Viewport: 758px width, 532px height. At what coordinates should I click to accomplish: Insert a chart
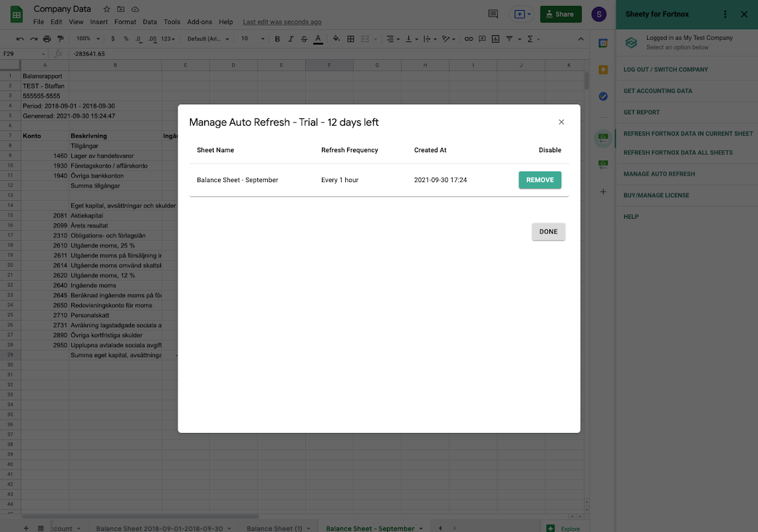[x=495, y=39]
